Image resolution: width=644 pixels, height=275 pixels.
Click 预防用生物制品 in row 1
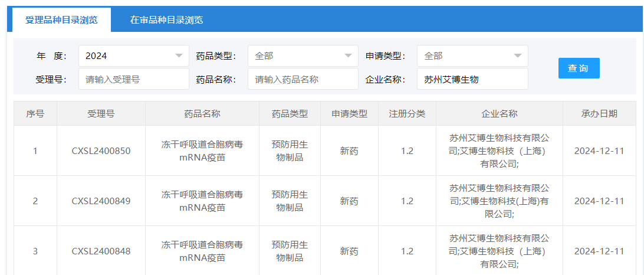[x=290, y=151]
